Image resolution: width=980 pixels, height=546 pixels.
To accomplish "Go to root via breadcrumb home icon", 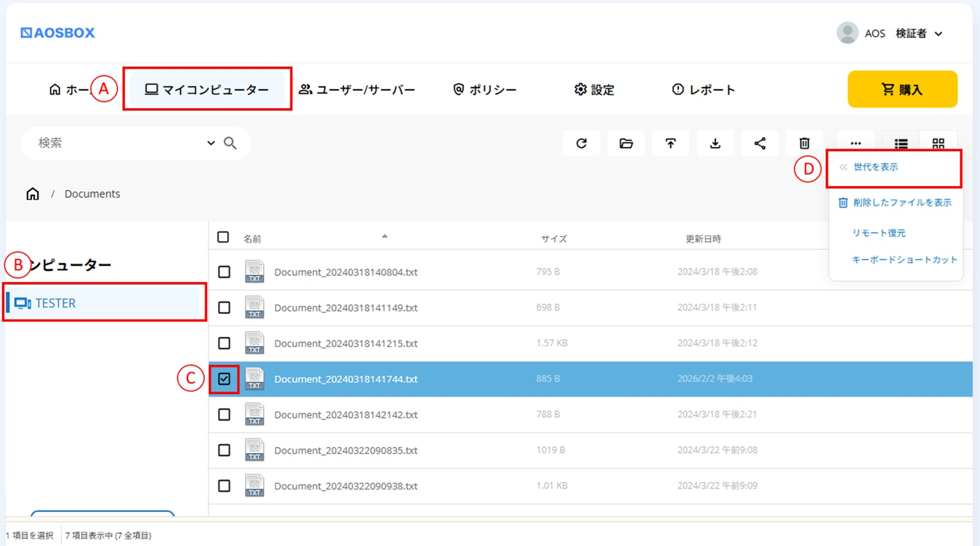I will pos(32,194).
